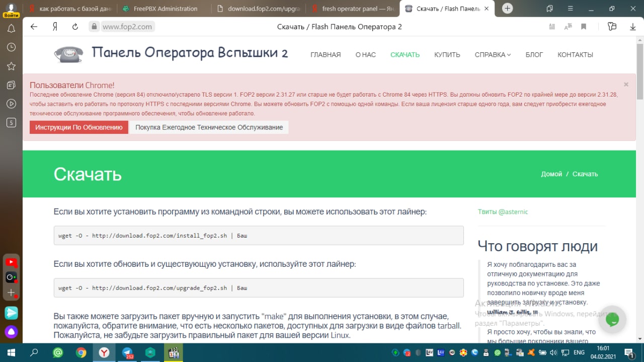Open the green chat widget bubble

point(612,319)
